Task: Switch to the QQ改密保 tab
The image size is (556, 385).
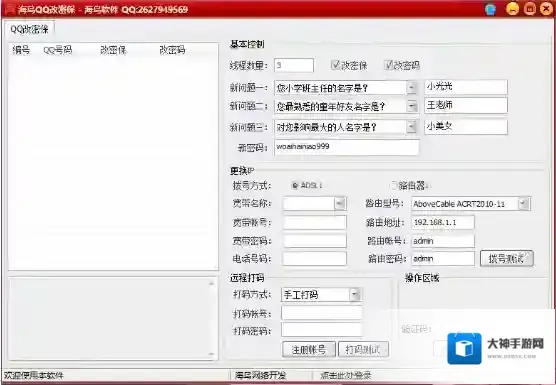Action: pos(29,29)
